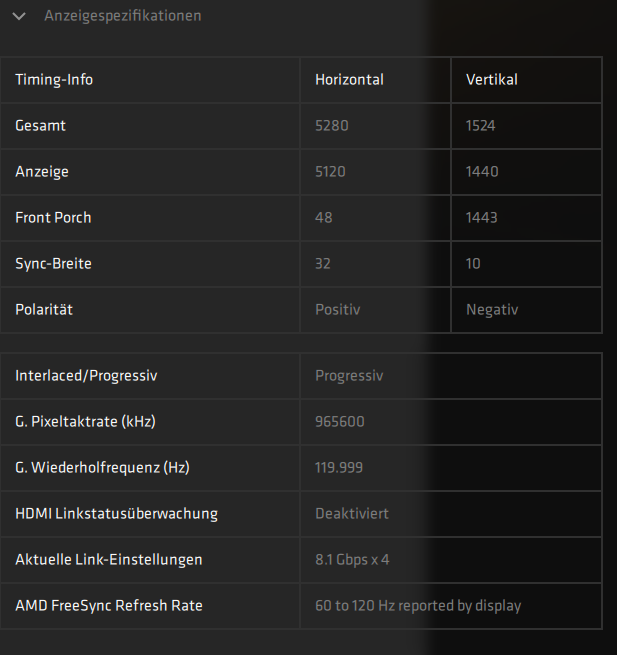Click the pixel clock value 965600

point(340,422)
